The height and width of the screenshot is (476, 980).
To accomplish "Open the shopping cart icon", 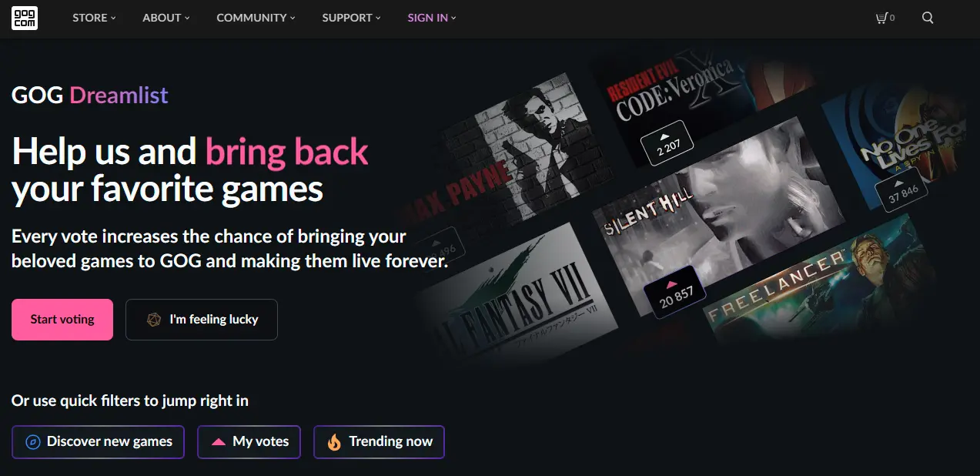I will pyautogui.click(x=881, y=18).
